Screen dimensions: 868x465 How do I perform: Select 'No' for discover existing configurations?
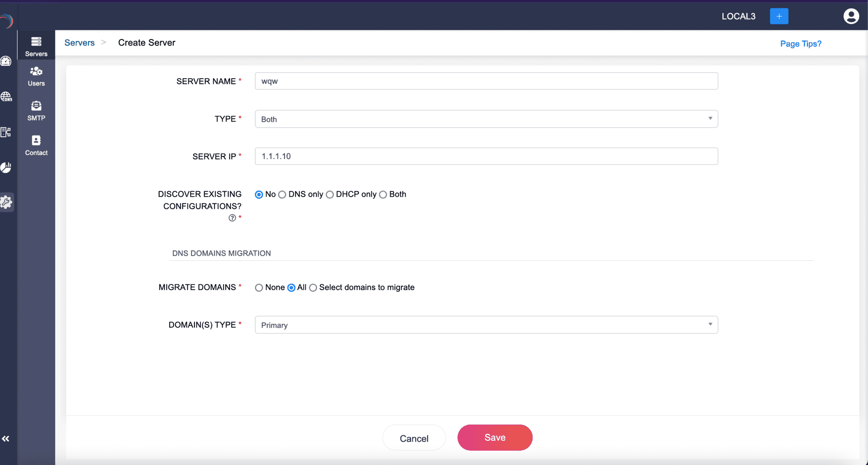(x=259, y=195)
